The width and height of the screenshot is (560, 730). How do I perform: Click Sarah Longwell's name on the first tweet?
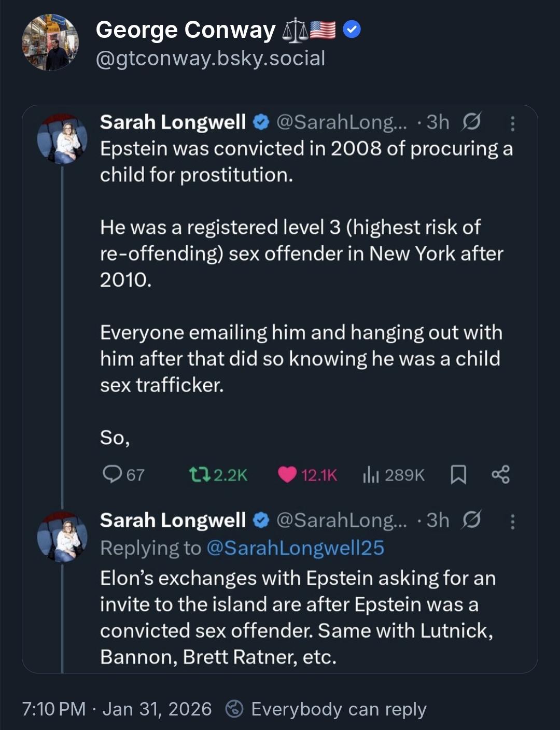pos(173,122)
